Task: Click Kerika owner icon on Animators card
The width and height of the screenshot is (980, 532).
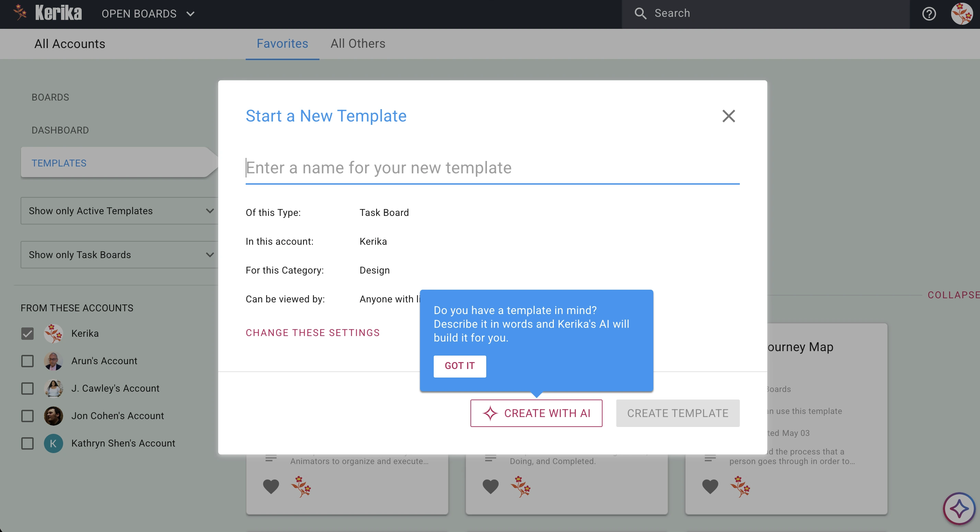Action: 301,487
